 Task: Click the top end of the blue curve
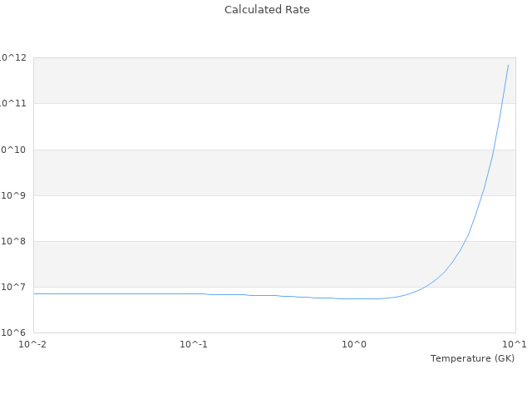pyautogui.click(x=509, y=65)
